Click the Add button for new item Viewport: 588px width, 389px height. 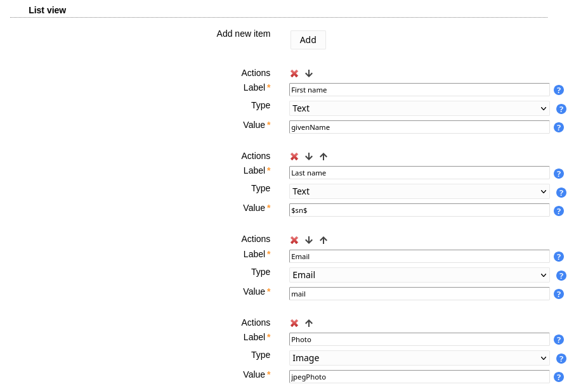[308, 40]
